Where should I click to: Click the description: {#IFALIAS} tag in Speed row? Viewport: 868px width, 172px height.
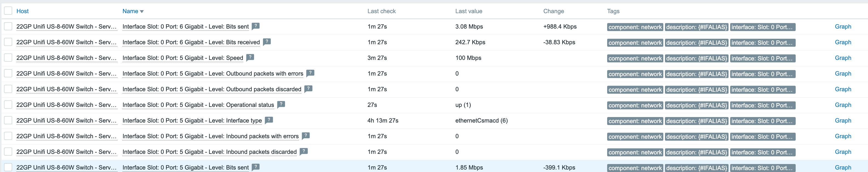[696, 59]
